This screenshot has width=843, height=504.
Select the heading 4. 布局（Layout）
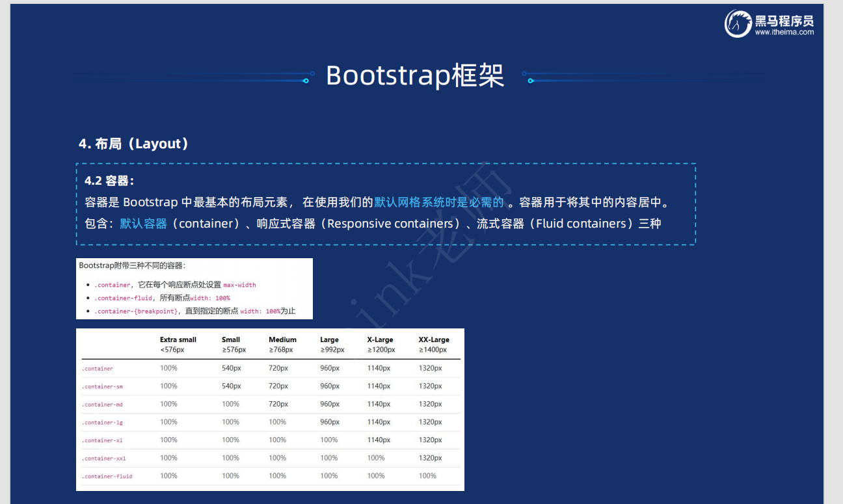134,144
